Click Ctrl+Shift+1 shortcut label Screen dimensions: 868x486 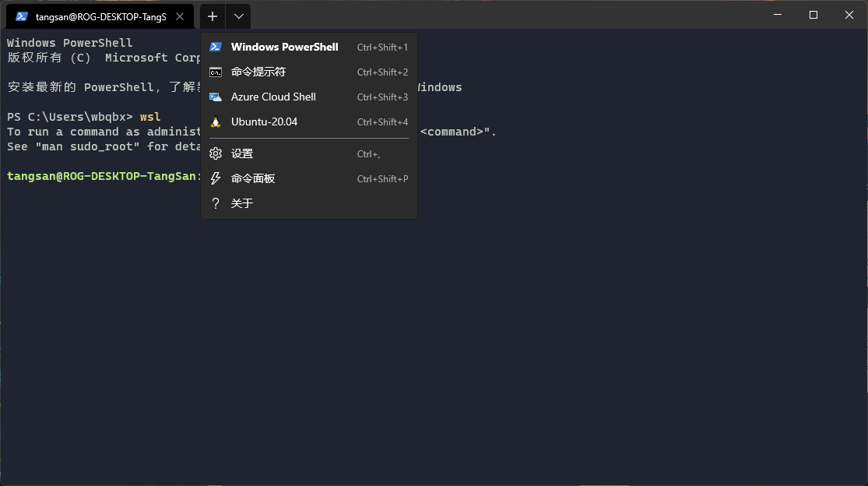(382, 48)
